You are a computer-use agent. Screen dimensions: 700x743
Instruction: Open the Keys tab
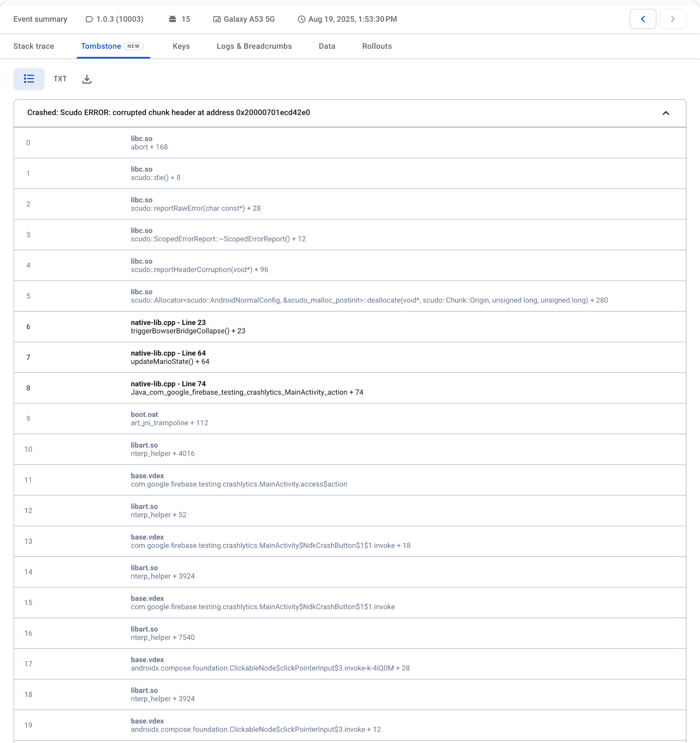click(x=181, y=46)
